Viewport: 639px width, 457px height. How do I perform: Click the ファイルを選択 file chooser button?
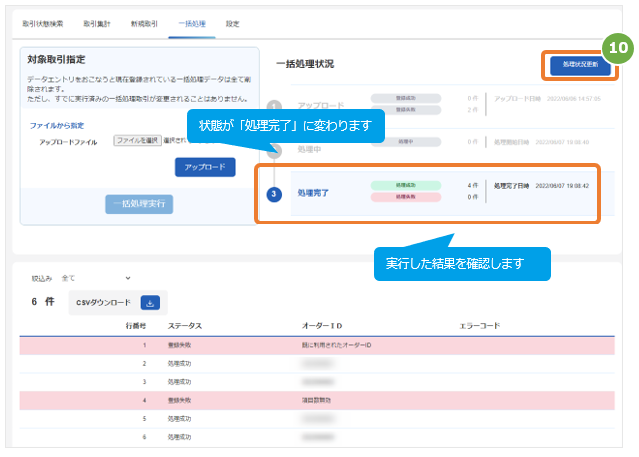137,141
